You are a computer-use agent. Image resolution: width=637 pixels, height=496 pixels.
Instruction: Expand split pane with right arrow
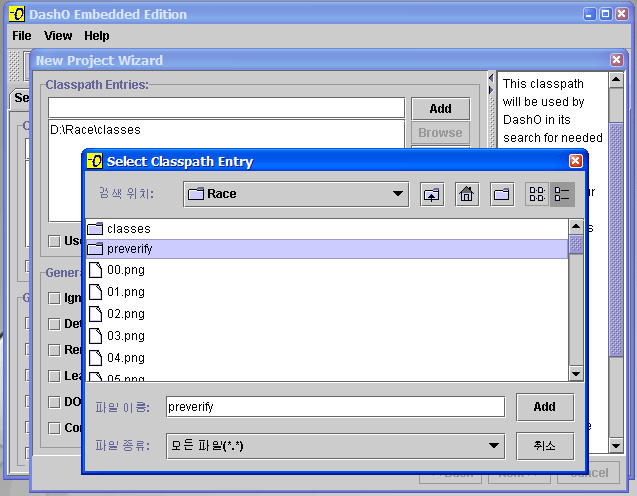[x=491, y=90]
